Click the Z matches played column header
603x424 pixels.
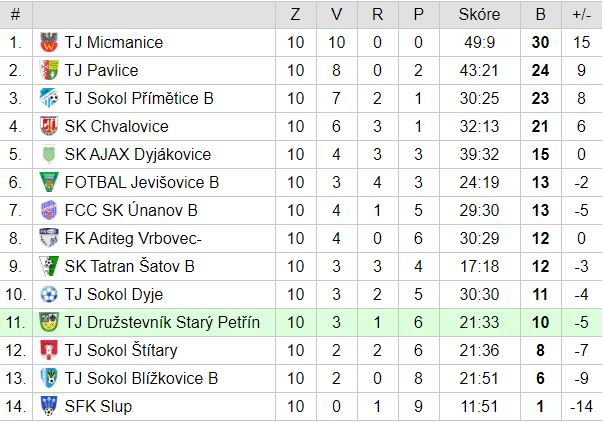pyautogui.click(x=295, y=15)
